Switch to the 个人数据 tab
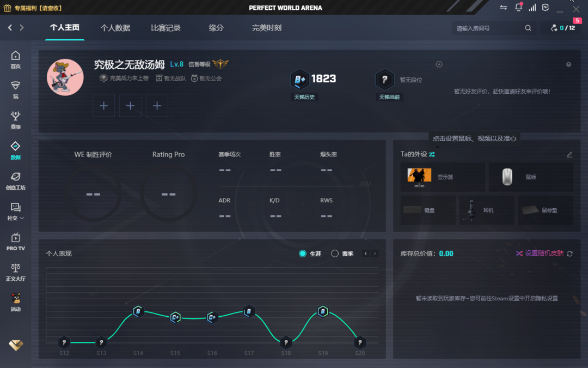The width and height of the screenshot is (588, 368). tap(115, 28)
